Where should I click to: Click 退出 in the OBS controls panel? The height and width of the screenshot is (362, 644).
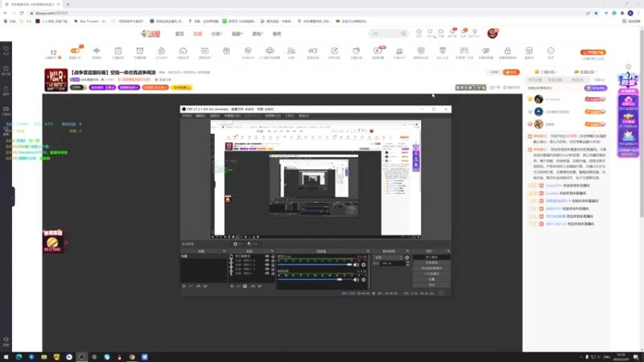coord(431,285)
